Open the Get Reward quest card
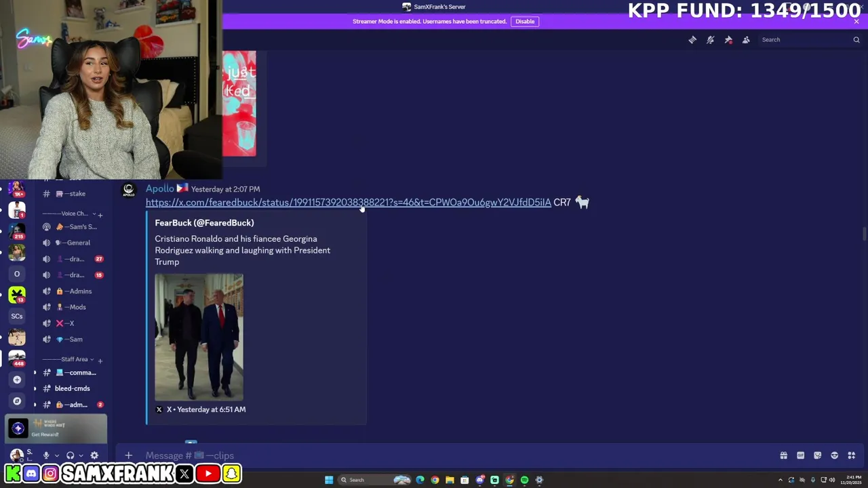 click(56, 428)
